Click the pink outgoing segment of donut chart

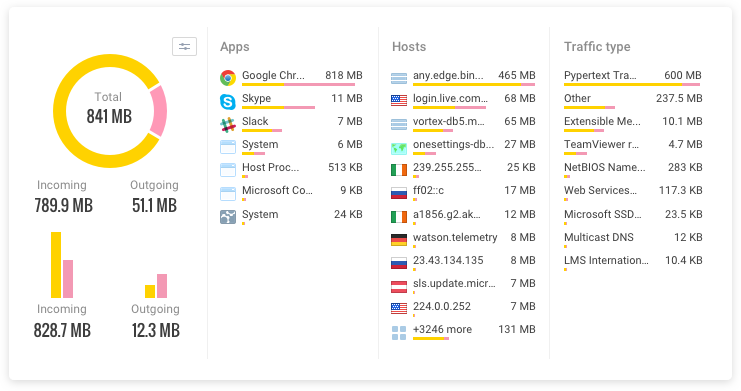159,111
